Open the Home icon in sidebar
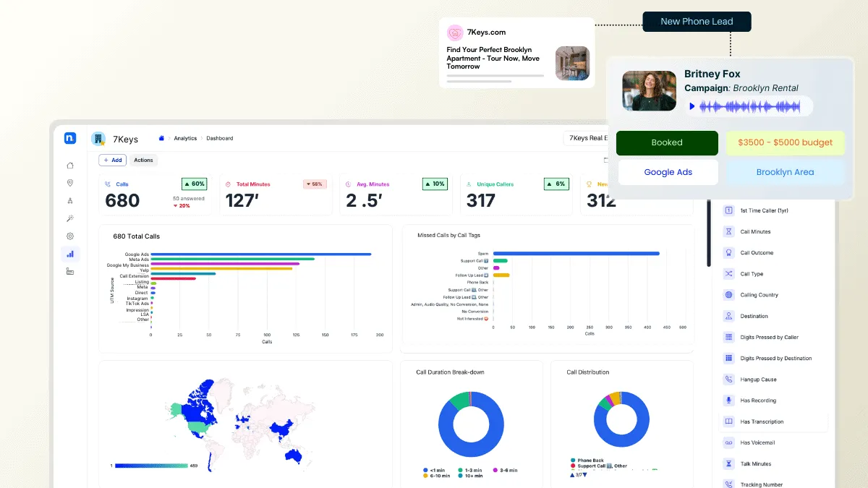 click(70, 166)
